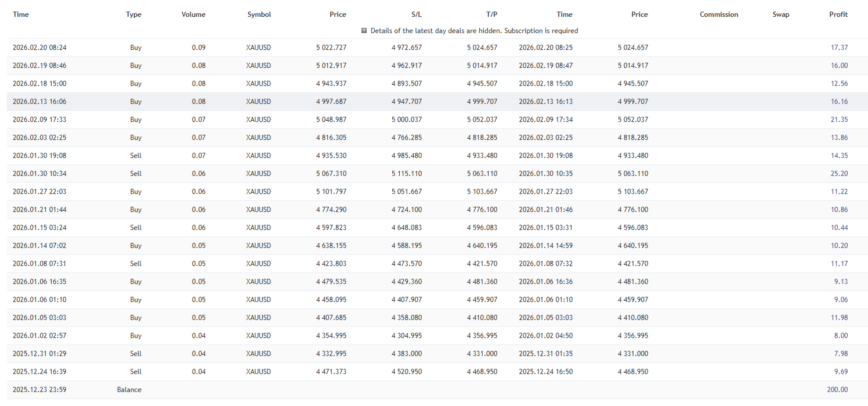Sort by the Type column header
868x406 pixels.
(x=133, y=15)
